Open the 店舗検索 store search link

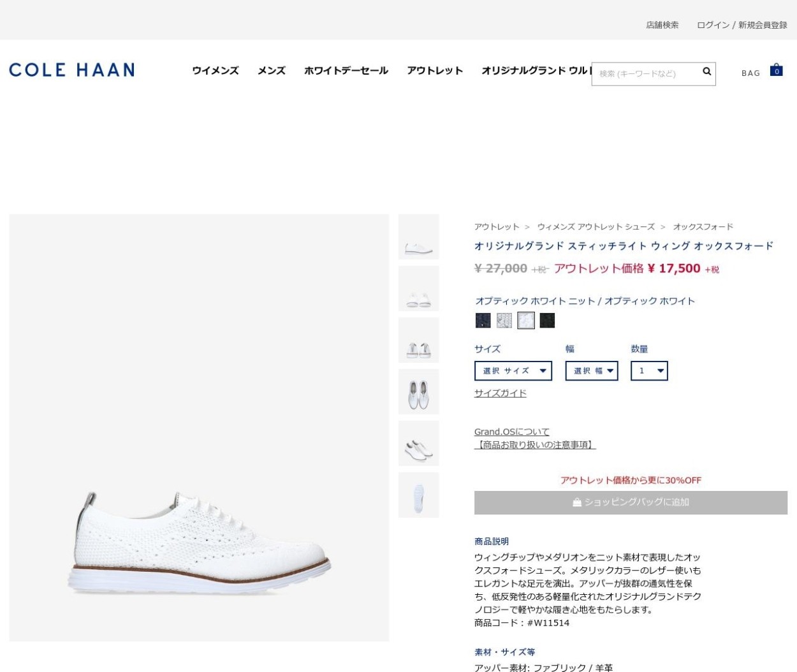point(662,25)
